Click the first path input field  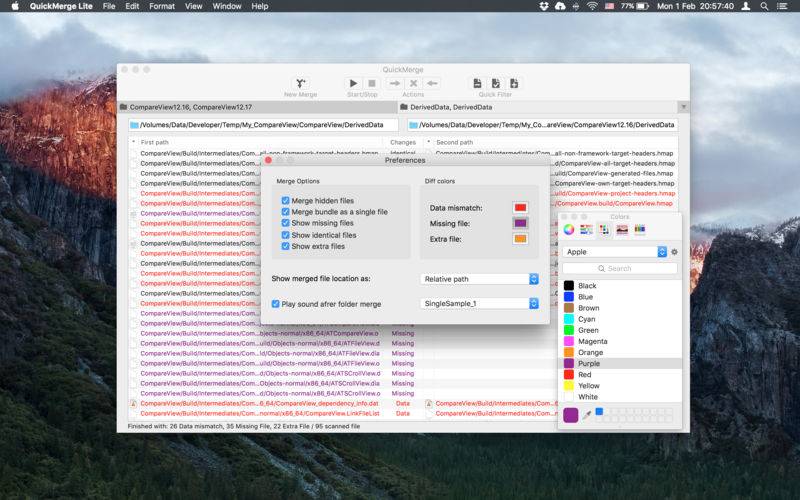pyautogui.click(x=263, y=125)
